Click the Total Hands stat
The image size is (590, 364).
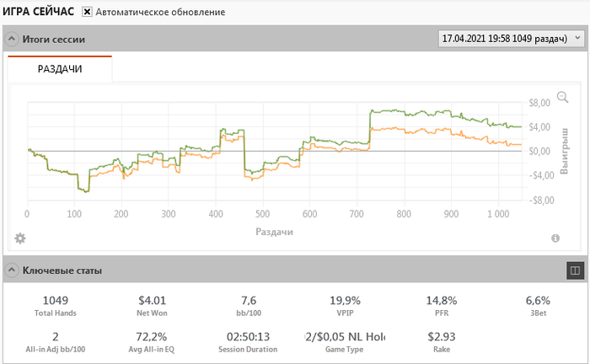point(56,305)
